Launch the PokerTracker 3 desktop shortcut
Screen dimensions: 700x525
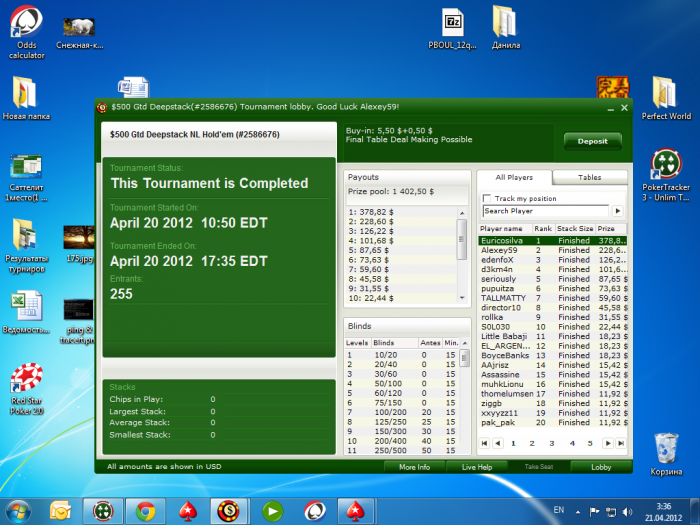pos(666,175)
